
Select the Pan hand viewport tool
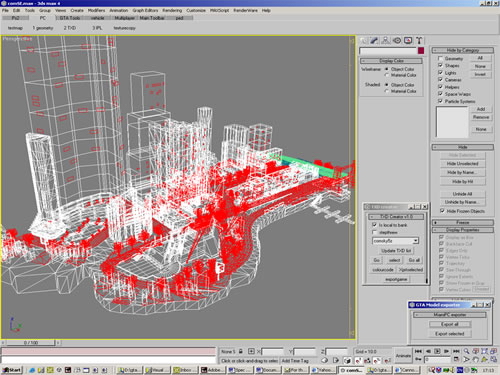point(476,360)
